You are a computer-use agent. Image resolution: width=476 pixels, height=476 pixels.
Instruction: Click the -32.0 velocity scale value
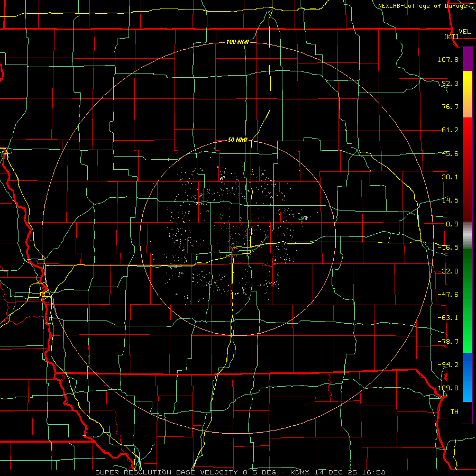tap(448, 271)
